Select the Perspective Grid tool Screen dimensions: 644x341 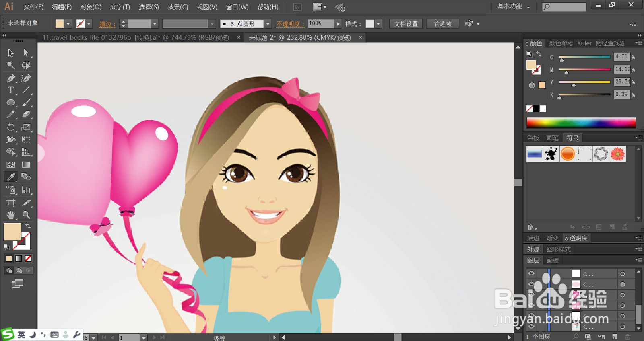[x=26, y=152]
